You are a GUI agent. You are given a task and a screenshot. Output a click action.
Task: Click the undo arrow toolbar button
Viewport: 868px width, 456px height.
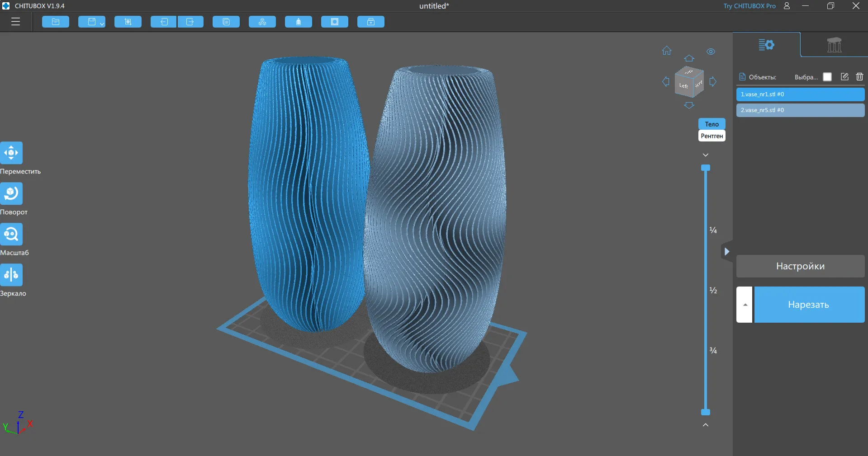(164, 22)
